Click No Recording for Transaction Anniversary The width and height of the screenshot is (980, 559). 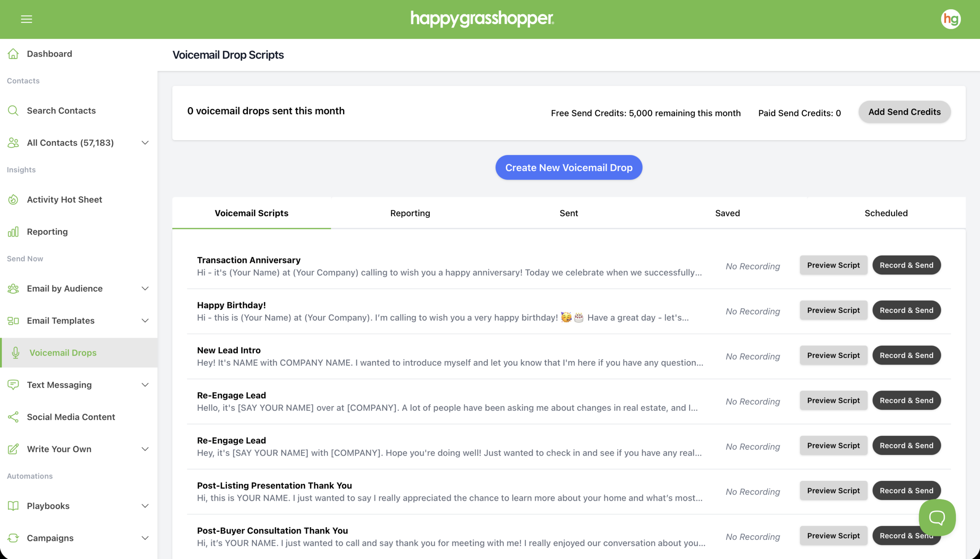pos(753,266)
